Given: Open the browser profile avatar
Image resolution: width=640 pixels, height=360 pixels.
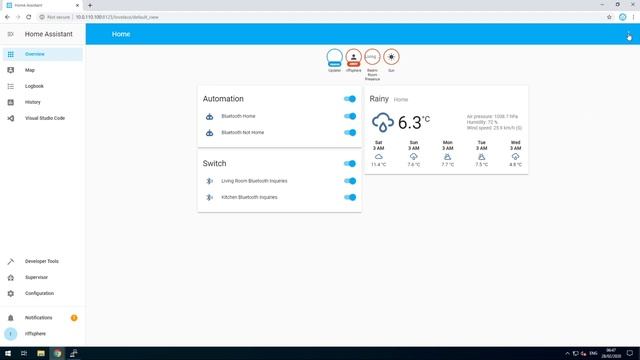Looking at the screenshot, I should pos(622,17).
